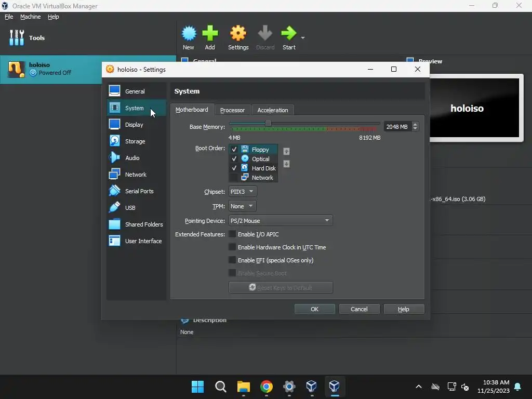
Task: Open Windows Start menu on taskbar
Action: pos(197,386)
